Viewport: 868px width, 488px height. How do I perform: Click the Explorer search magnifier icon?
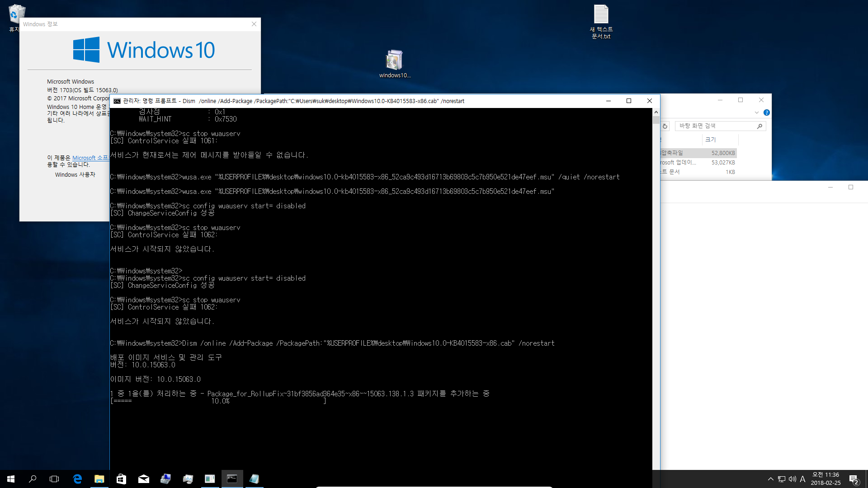tap(759, 126)
